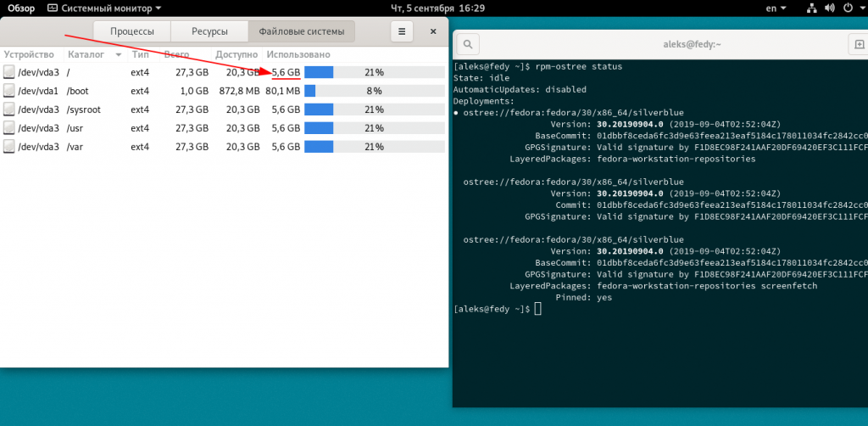
Task: Click the network status icon in top bar
Action: [x=812, y=8]
